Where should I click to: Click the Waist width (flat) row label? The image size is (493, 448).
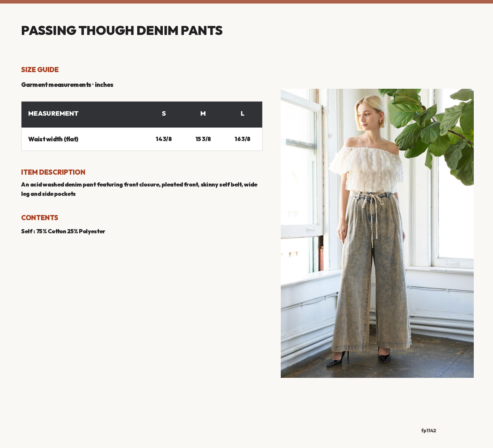53,139
